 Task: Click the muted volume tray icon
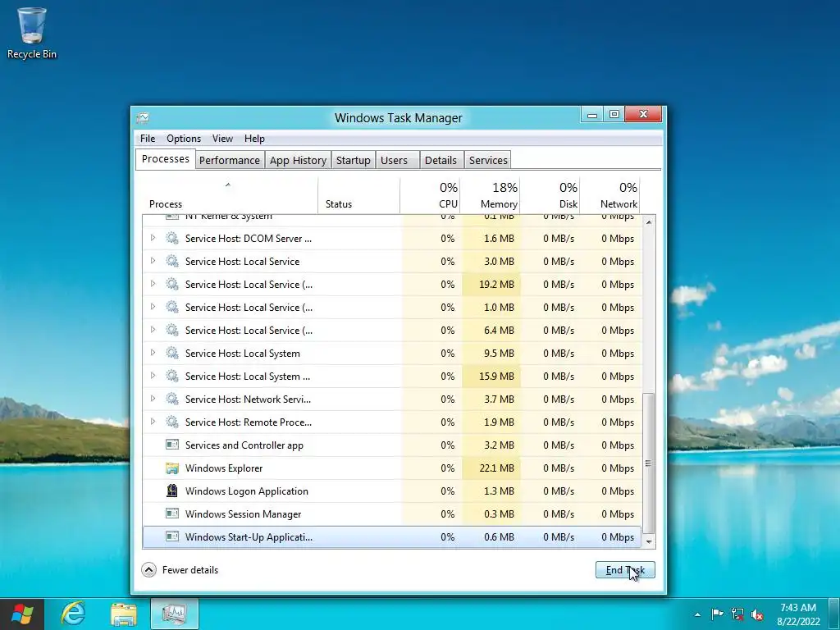tap(757, 614)
